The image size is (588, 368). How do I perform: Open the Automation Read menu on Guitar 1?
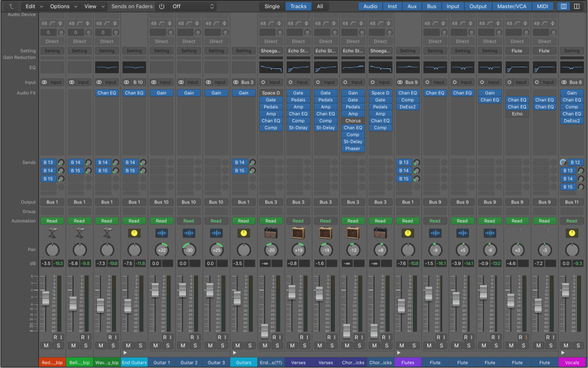[161, 221]
